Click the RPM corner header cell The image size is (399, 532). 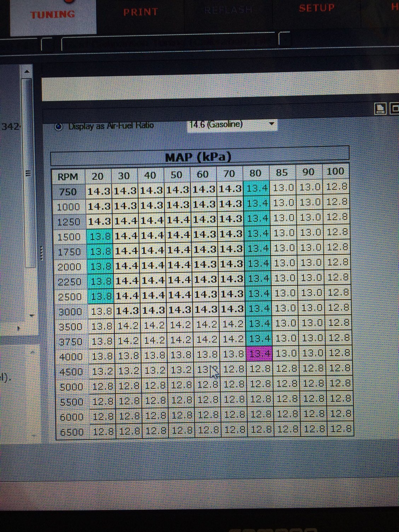click(x=68, y=177)
